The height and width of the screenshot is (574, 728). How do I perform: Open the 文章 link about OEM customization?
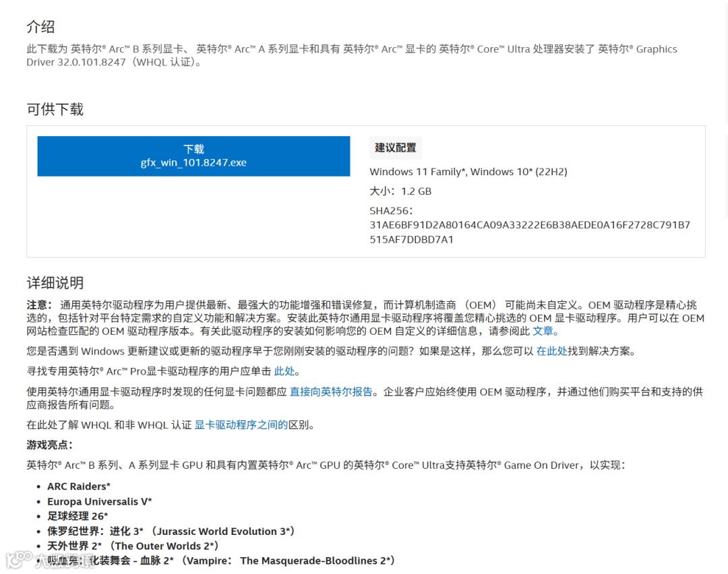point(543,331)
